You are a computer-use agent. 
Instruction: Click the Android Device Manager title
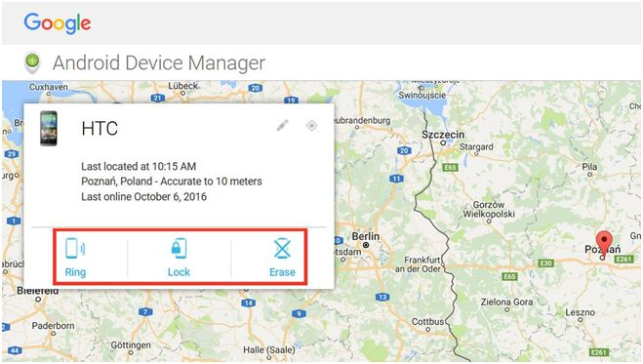[x=159, y=63]
